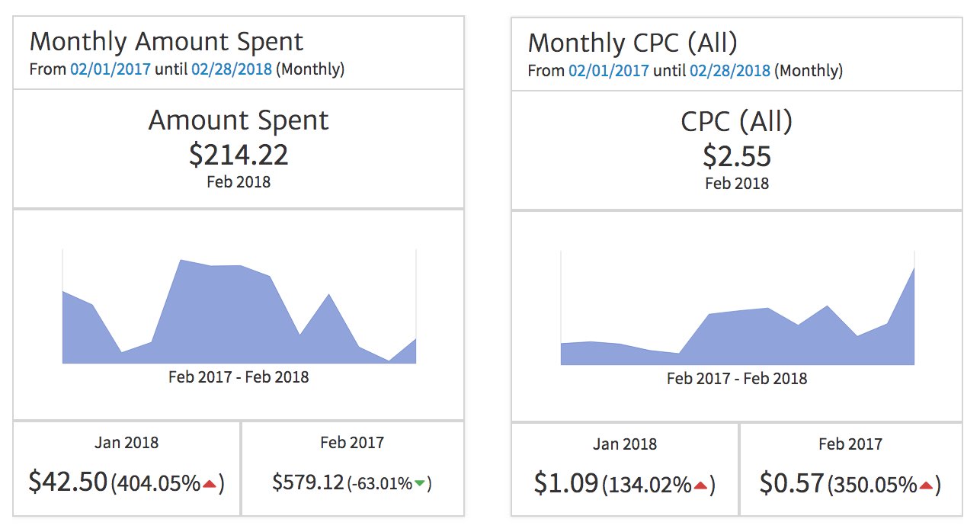Click the red up arrow beside 134.02%
This screenshot has height=532, width=980.
(x=701, y=486)
